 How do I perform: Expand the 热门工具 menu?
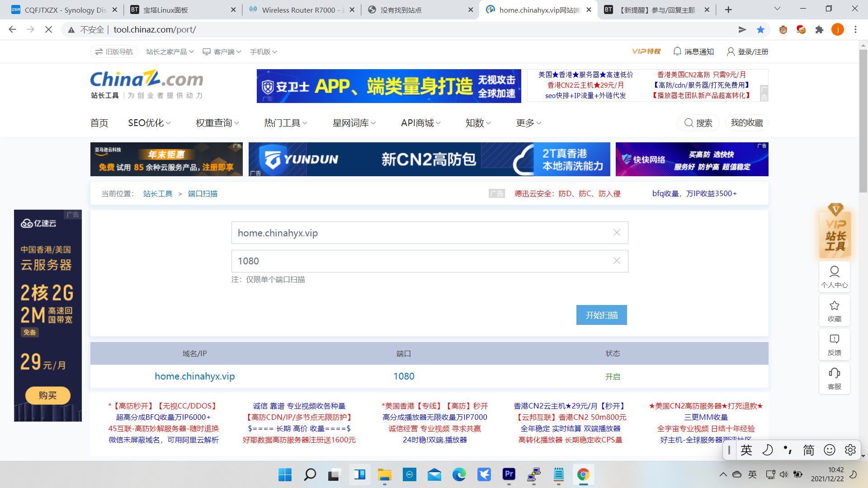286,123
